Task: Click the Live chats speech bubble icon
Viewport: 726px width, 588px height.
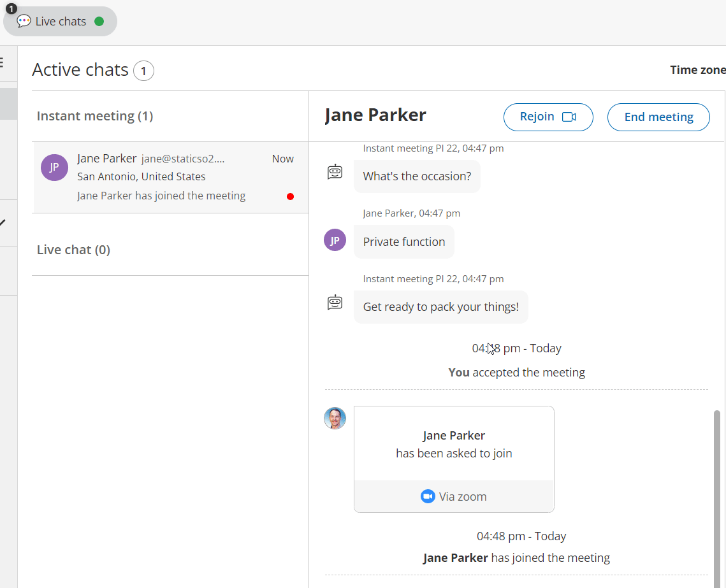Action: tap(24, 21)
